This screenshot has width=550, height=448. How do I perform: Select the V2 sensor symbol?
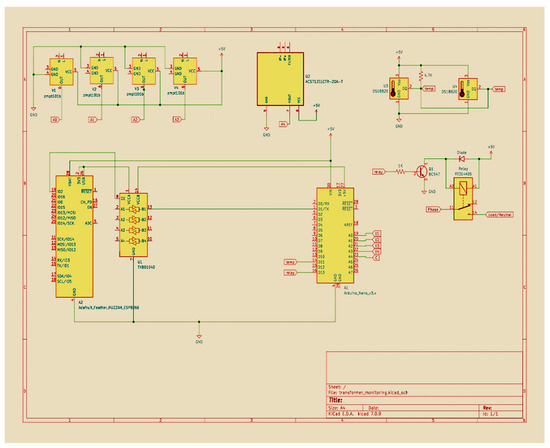[x=102, y=71]
